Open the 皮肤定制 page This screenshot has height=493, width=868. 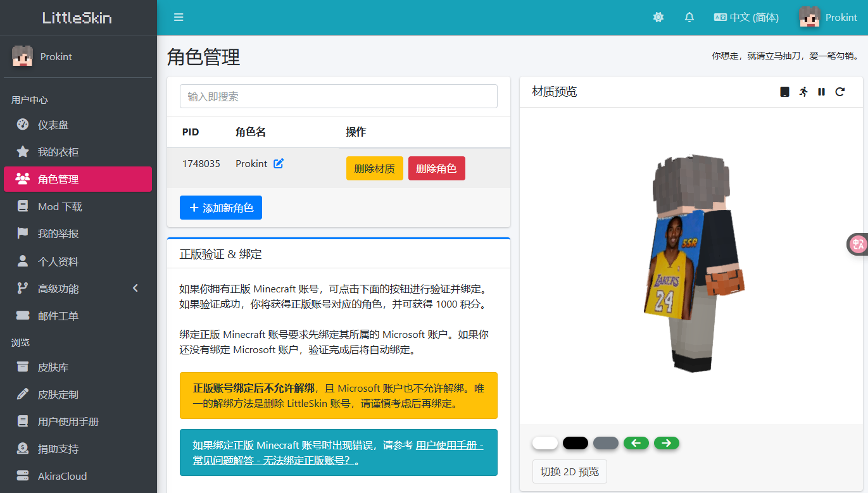(78, 394)
